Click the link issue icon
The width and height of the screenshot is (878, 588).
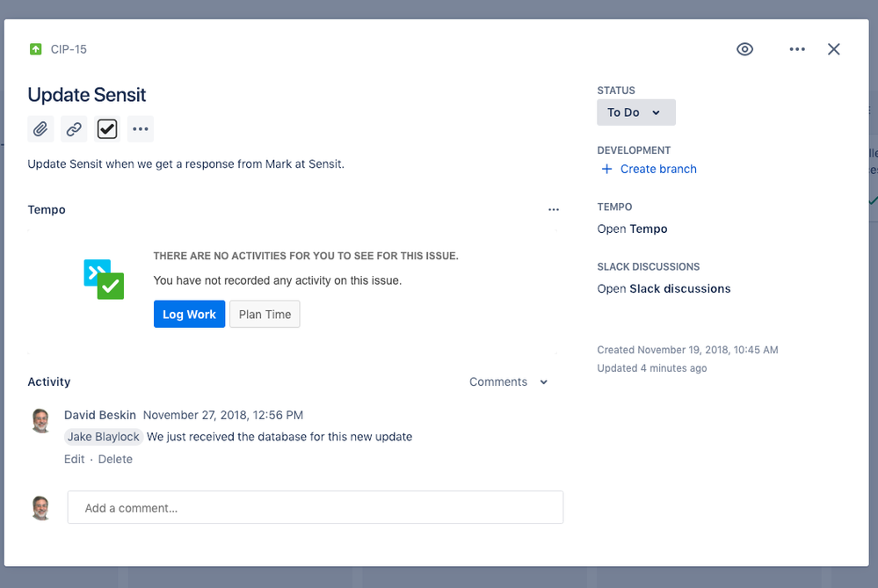tap(74, 128)
